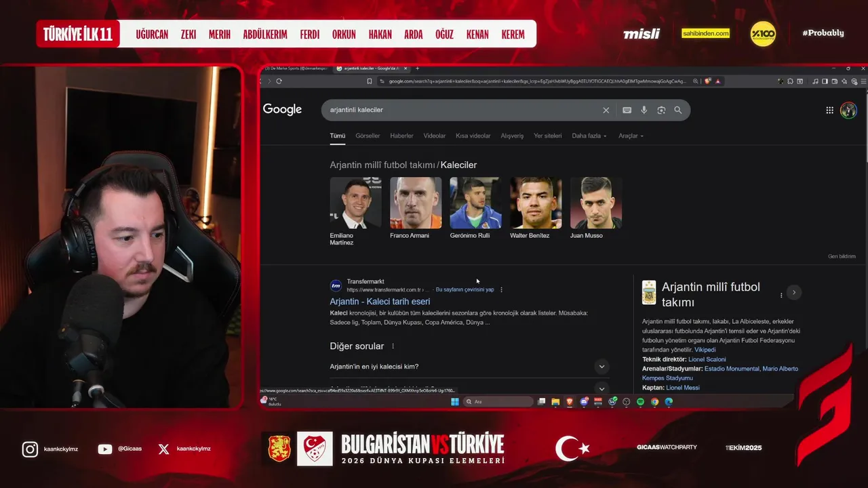Open Brave Shields lion icon
Screen dimensions: 868x488
[707, 81]
